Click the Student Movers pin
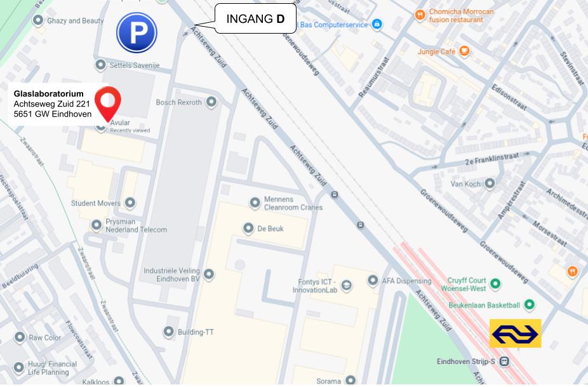Screen dimensions: 588x387 point(130,202)
